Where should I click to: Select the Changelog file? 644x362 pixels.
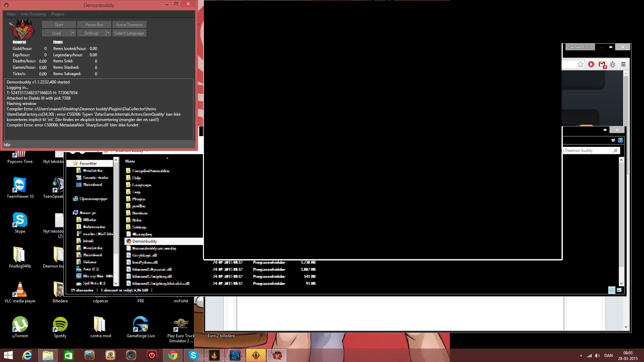pos(142,234)
